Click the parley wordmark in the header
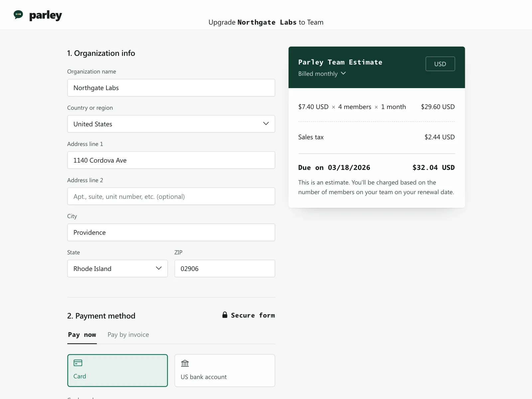Image resolution: width=532 pixels, height=399 pixels. pos(46,15)
